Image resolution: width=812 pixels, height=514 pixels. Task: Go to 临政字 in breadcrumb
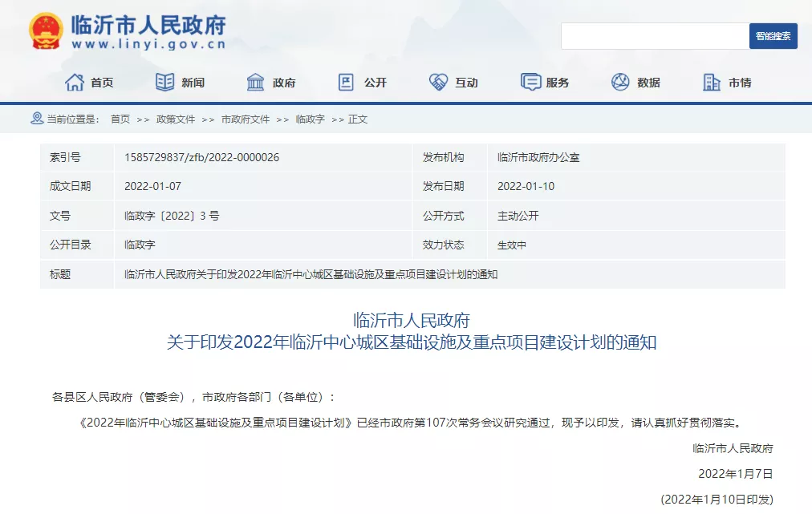click(311, 119)
